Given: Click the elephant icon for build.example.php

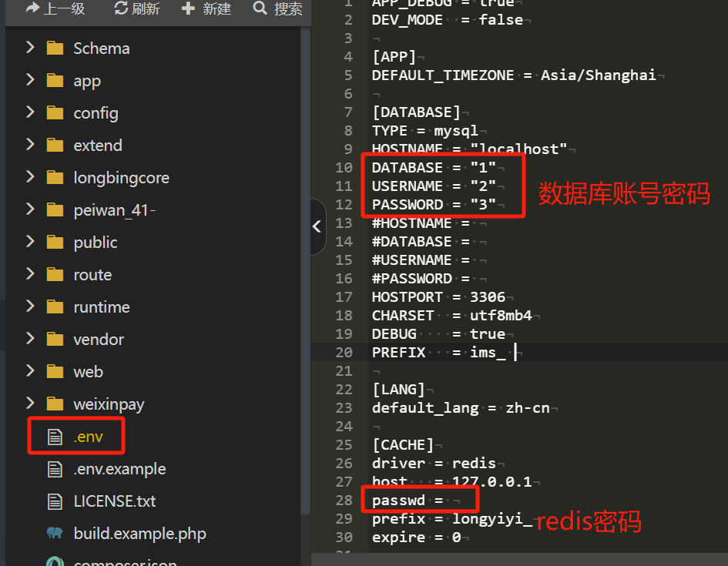Looking at the screenshot, I should pyautogui.click(x=55, y=534).
